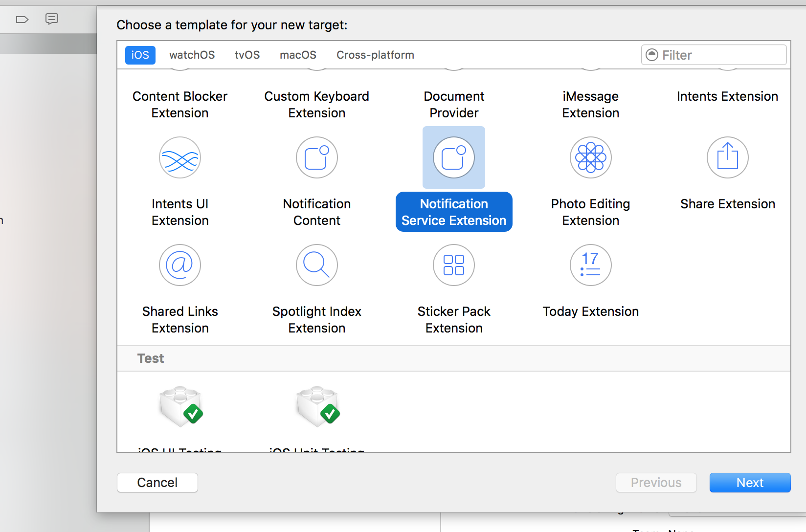Select the Intents UI Extension icon
The image size is (806, 532).
pyautogui.click(x=180, y=158)
